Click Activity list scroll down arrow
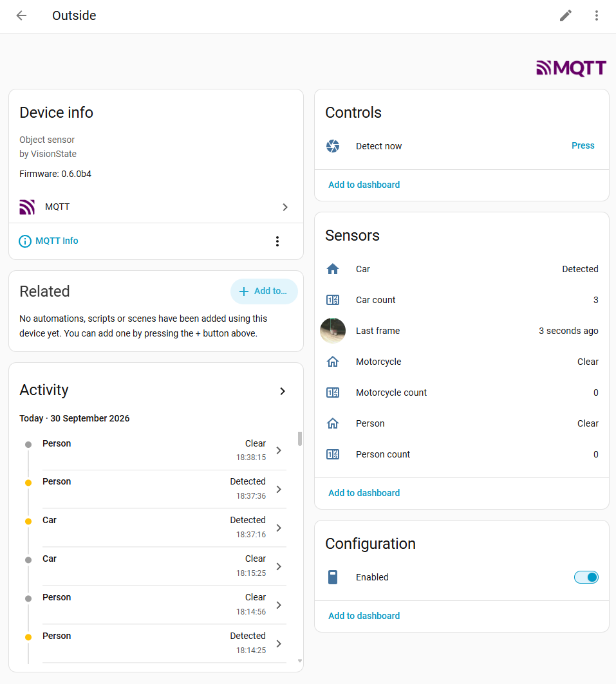The height and width of the screenshot is (684, 616). click(300, 661)
